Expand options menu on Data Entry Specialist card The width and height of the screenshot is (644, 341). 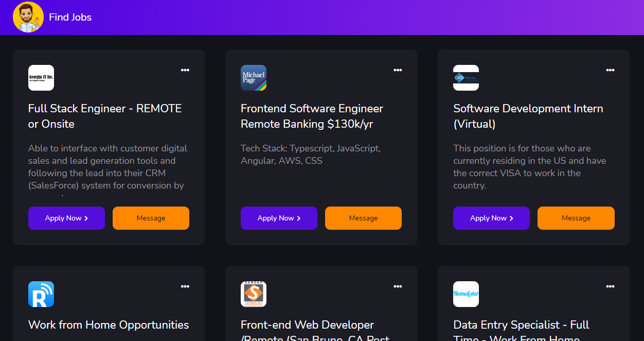tap(610, 286)
